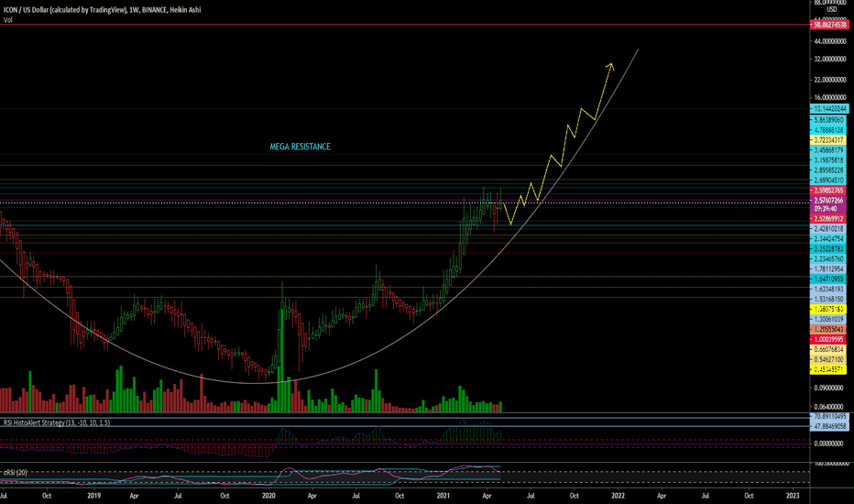Click the 0.06400000 price scale tick

pos(829,407)
